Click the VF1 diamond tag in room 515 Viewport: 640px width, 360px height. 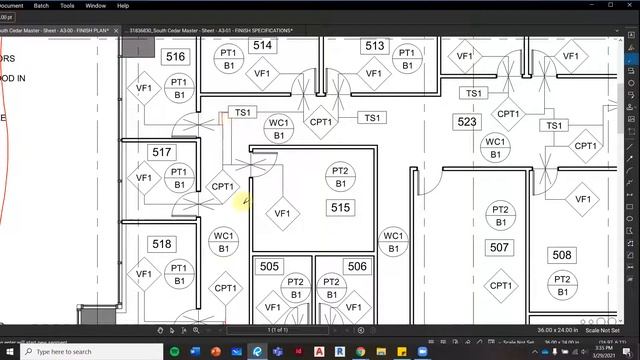click(x=282, y=213)
